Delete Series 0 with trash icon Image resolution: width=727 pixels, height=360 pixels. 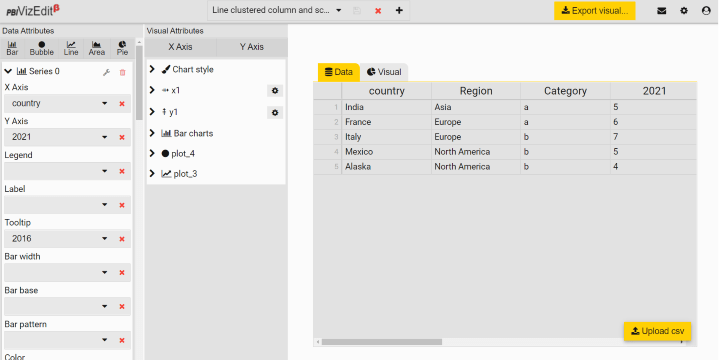[122, 72]
